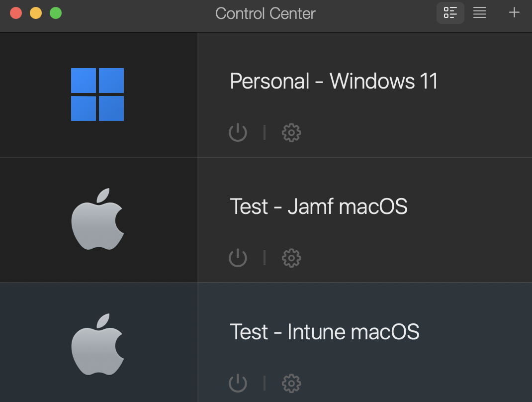Click divider between Intune power and gear icons
This screenshot has height=402, width=532.
(265, 383)
